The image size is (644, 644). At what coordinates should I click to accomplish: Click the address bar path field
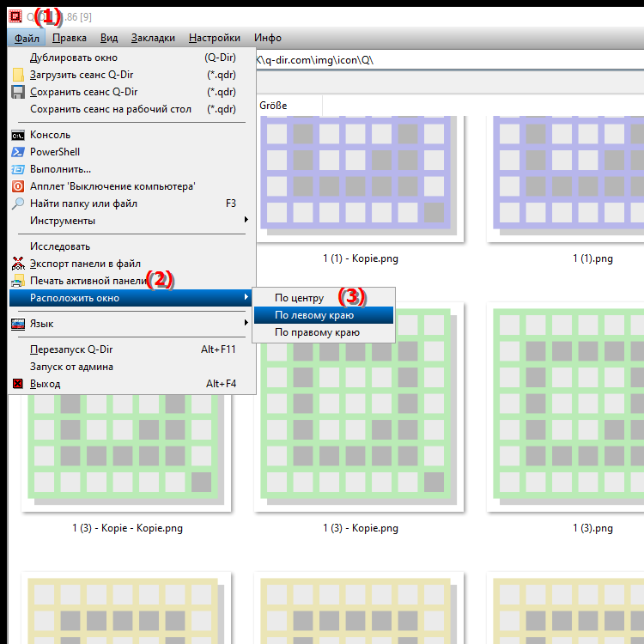(450, 60)
